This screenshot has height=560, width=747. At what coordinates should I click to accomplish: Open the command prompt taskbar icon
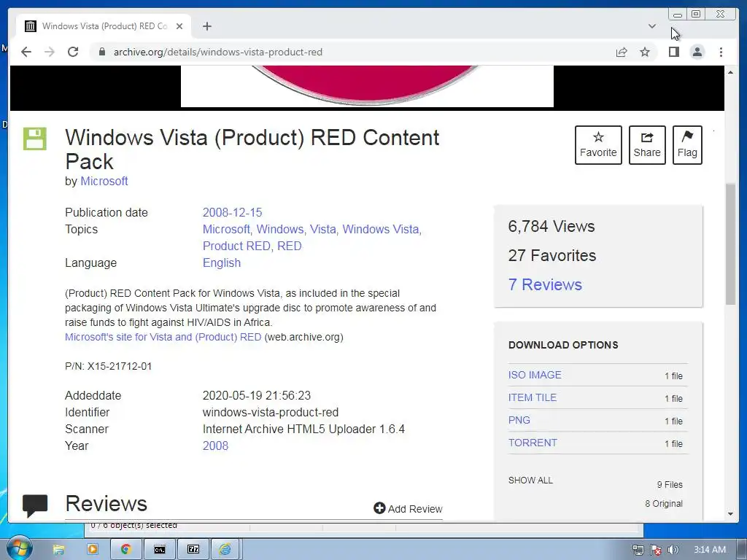[160, 550]
